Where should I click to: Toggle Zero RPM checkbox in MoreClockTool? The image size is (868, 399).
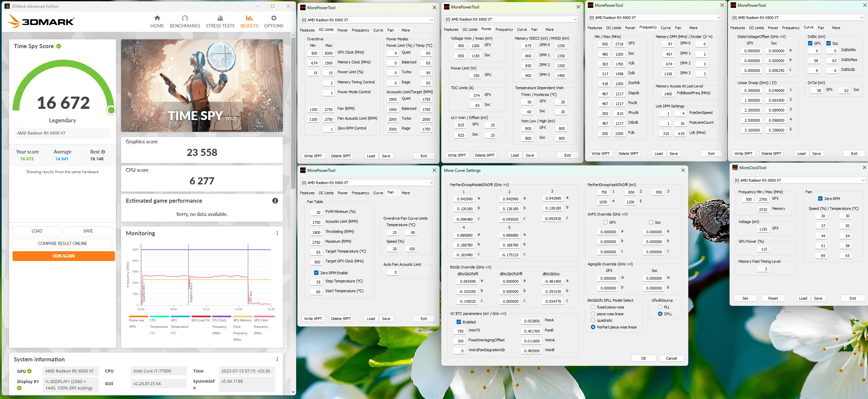click(820, 199)
